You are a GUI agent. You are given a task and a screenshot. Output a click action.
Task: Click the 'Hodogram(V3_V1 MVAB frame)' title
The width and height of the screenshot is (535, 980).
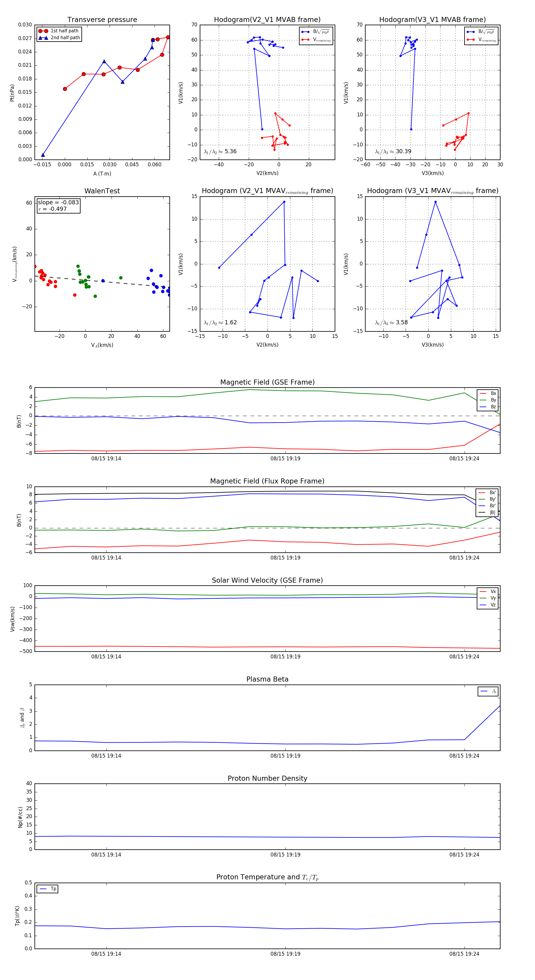tap(432, 20)
